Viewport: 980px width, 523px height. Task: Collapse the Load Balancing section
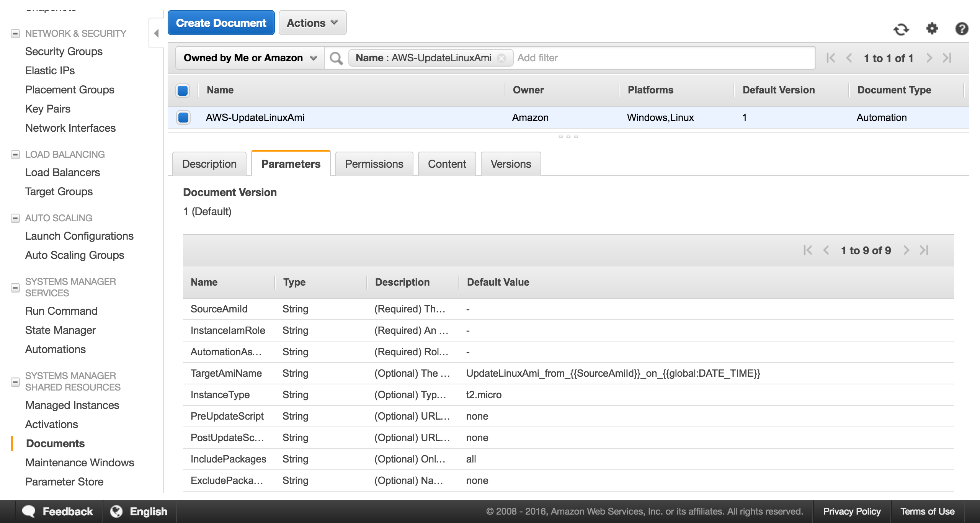point(15,155)
